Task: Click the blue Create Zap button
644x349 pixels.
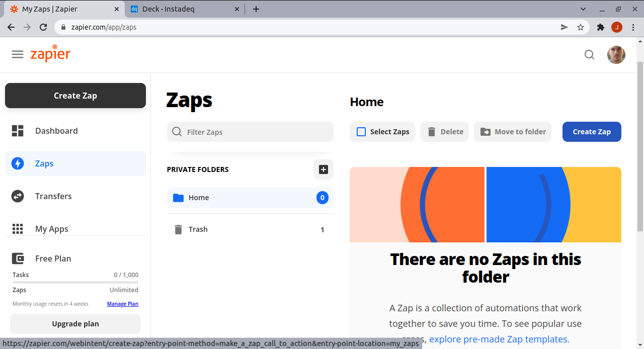Action: (x=592, y=132)
